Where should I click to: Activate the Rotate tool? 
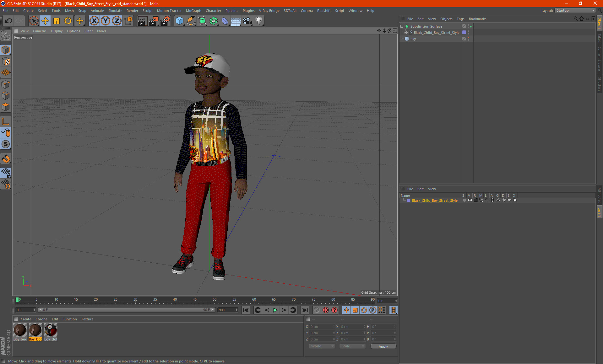68,21
